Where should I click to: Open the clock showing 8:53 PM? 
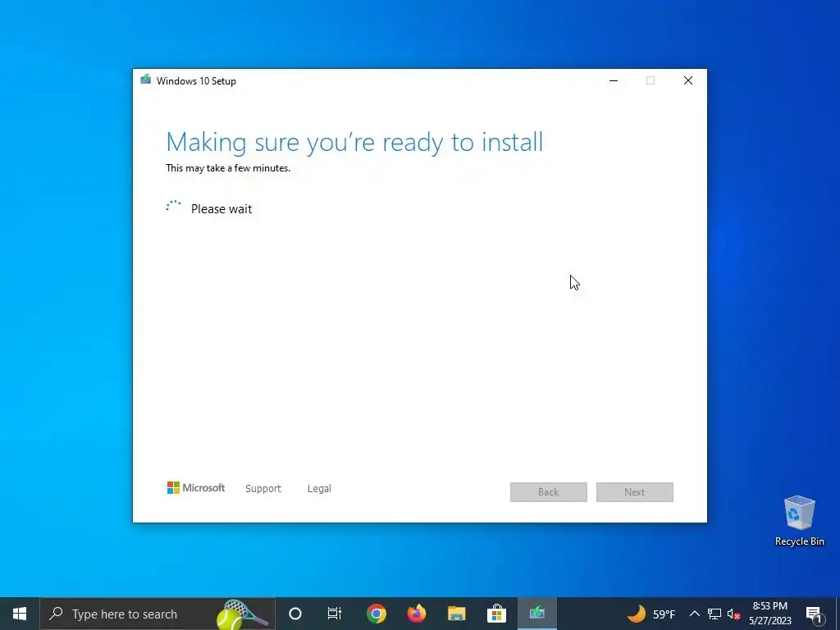[769, 614]
